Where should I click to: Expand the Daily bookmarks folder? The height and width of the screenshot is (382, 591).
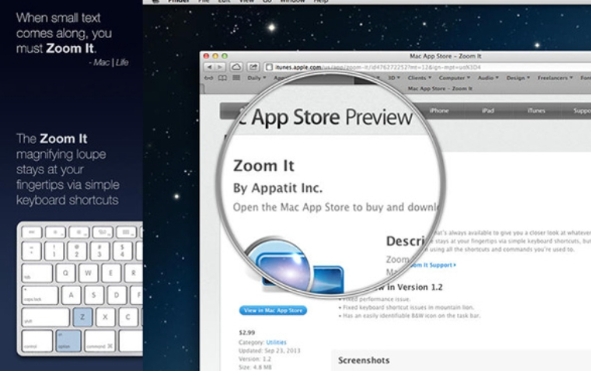[x=256, y=78]
